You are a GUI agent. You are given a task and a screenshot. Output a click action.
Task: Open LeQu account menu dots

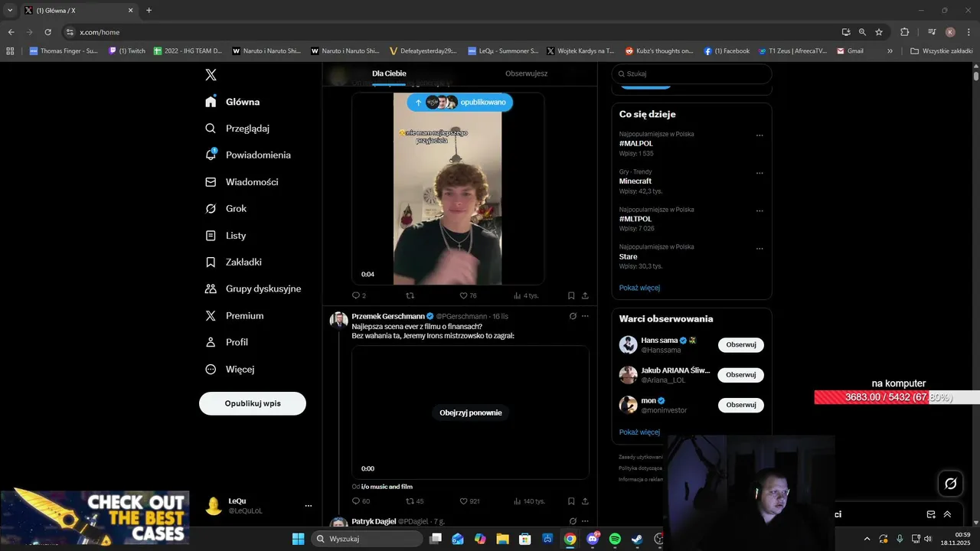click(x=309, y=506)
